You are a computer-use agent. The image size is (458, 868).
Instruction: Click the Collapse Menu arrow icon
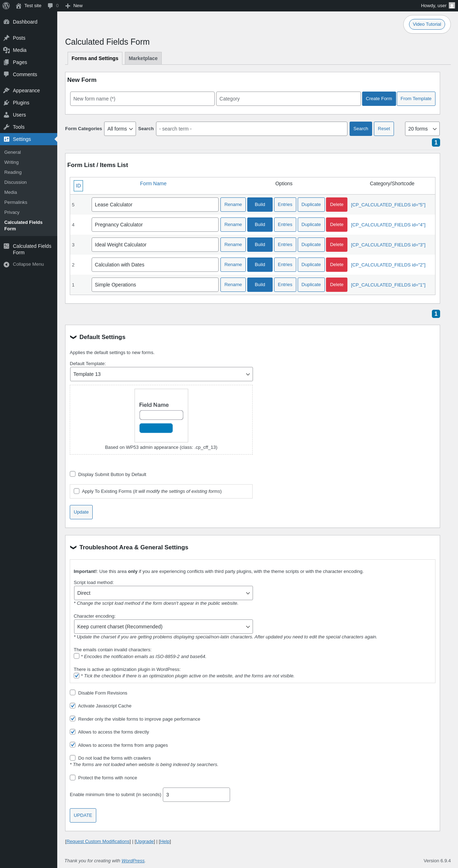pos(6,264)
